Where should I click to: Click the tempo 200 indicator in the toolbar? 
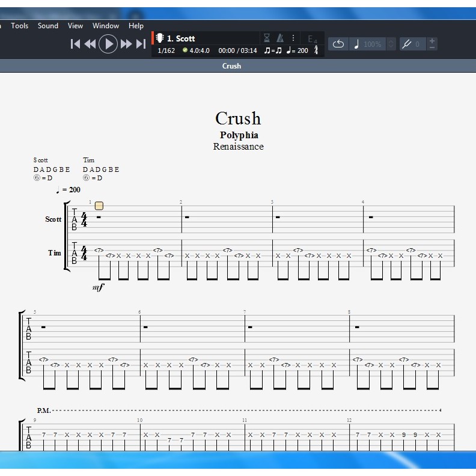[297, 50]
